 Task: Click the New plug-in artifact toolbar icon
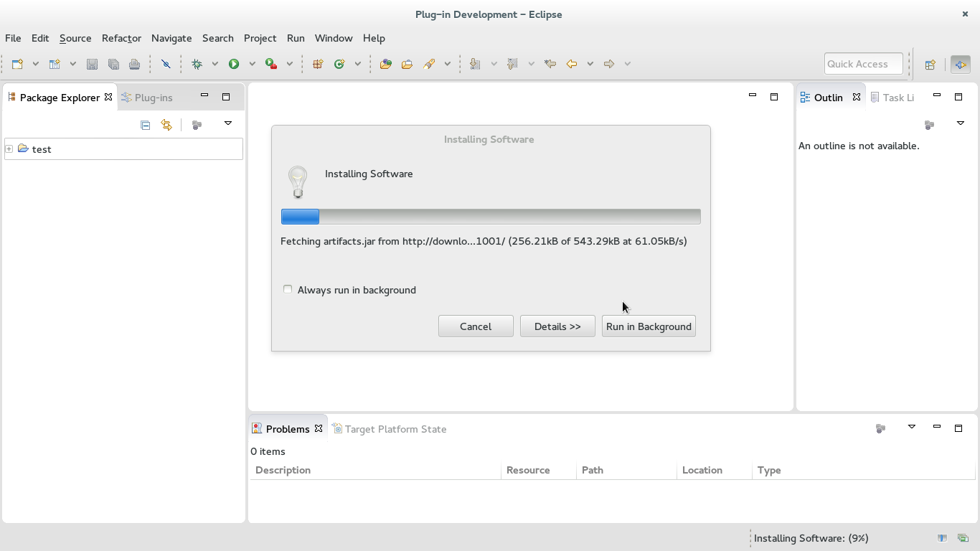(x=55, y=64)
